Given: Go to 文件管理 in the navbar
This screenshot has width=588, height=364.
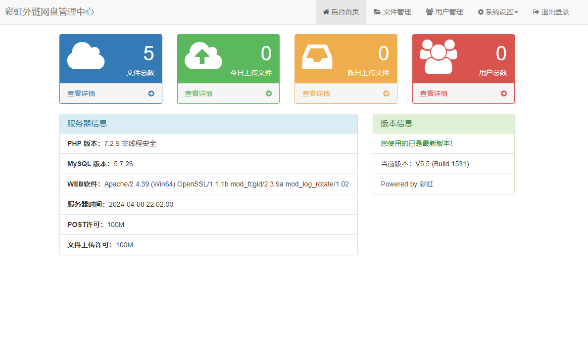Looking at the screenshot, I should (392, 12).
